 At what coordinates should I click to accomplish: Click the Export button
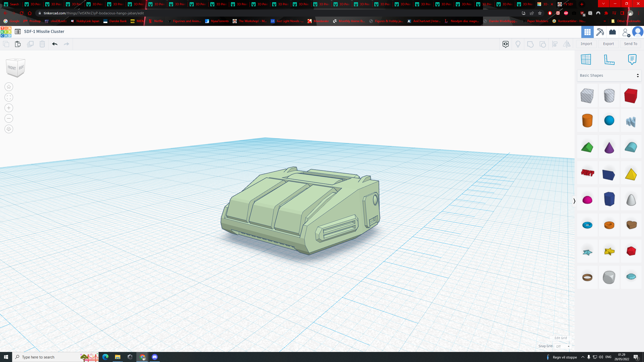[608, 44]
